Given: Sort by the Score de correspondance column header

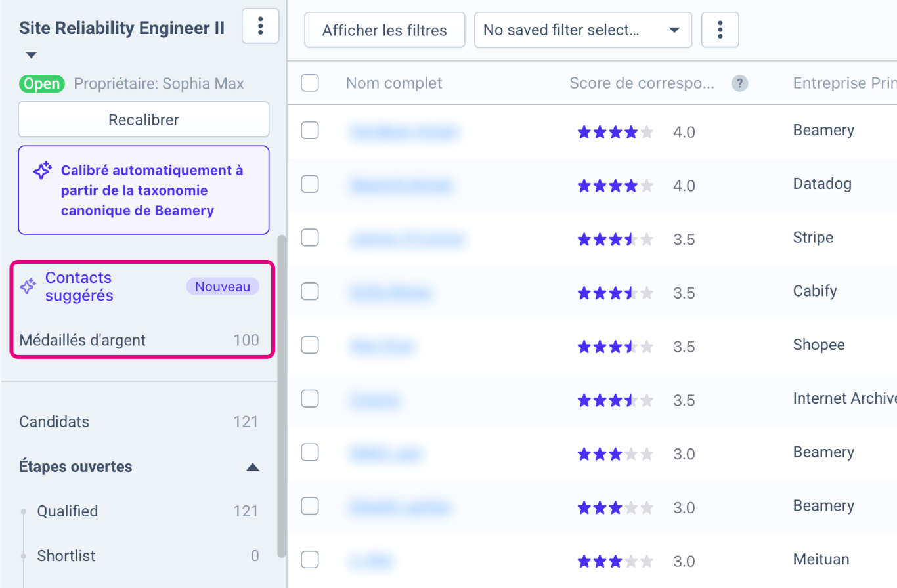Looking at the screenshot, I should (x=642, y=83).
